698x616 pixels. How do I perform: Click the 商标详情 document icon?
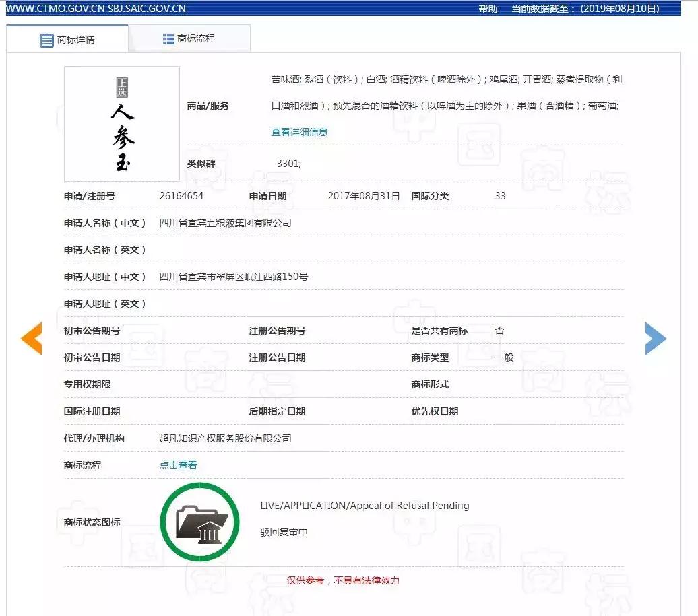click(46, 40)
